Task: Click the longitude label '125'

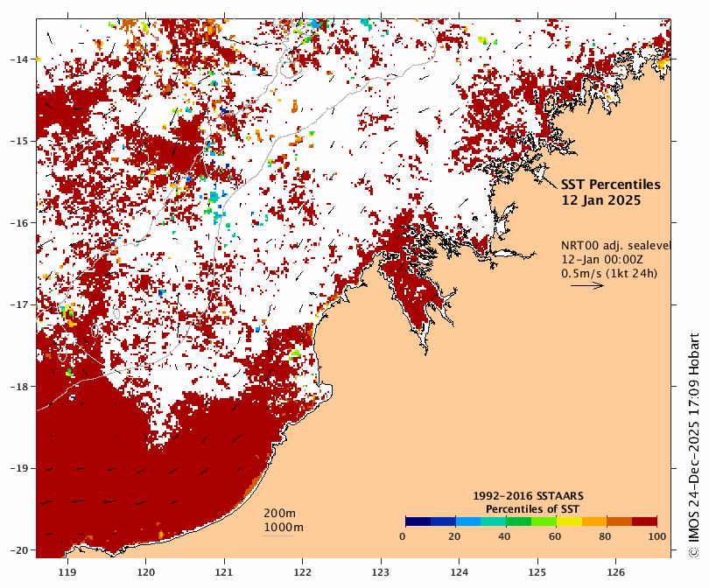Action: (x=537, y=572)
